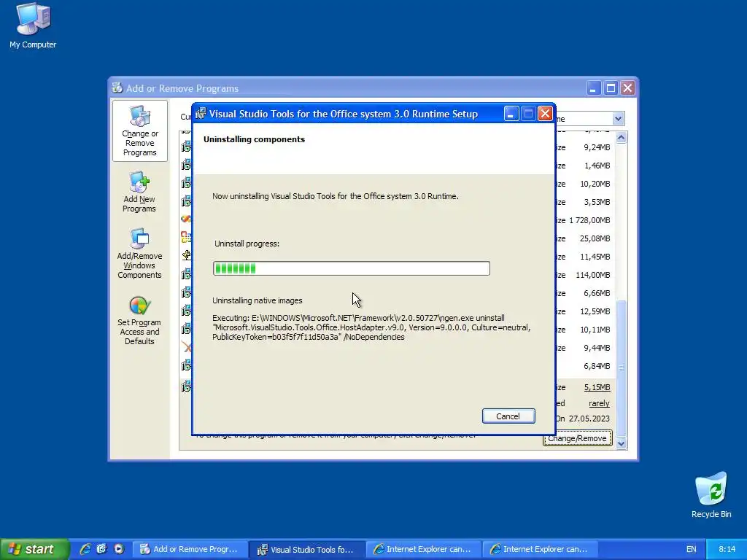The width and height of the screenshot is (747, 560).
Task: Select the program row sized 1 728,00MB
Action: [398, 220]
